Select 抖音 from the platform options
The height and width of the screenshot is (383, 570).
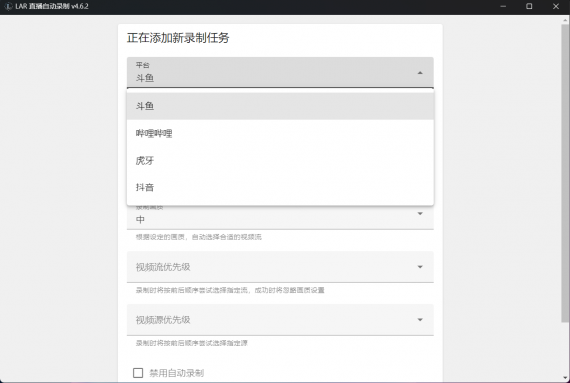(x=280, y=187)
